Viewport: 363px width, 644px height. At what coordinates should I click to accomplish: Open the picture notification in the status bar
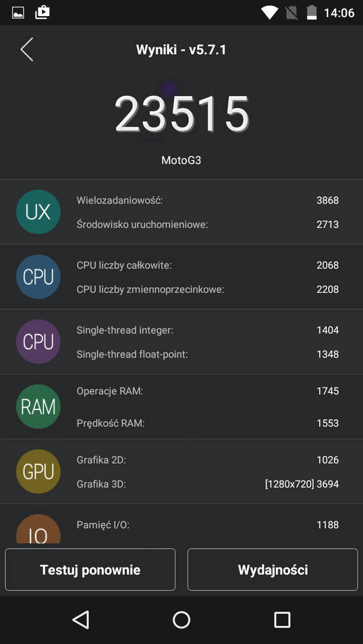point(18,13)
